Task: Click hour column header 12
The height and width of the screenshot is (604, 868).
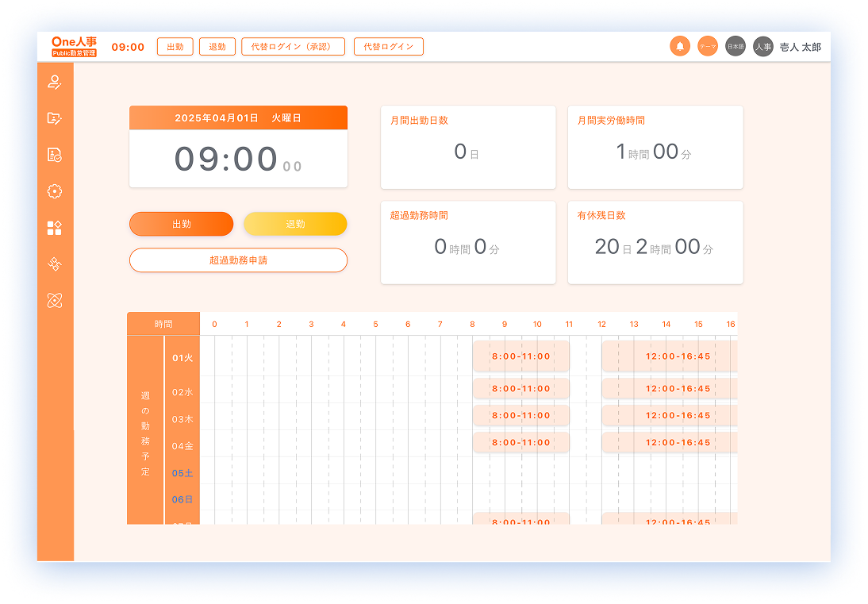Action: [601, 325]
